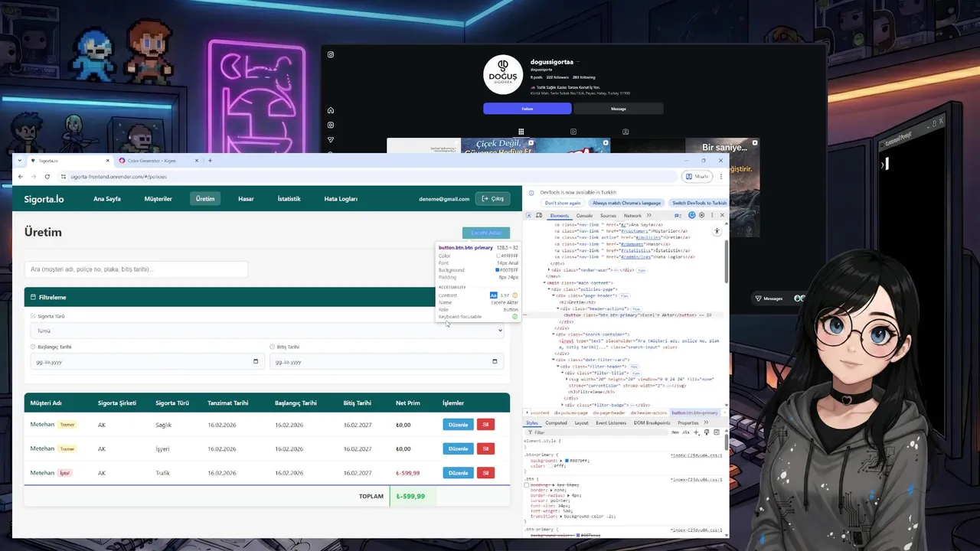The height and width of the screenshot is (551, 980).
Task: Open the Computed tab in styles pane
Action: click(556, 422)
